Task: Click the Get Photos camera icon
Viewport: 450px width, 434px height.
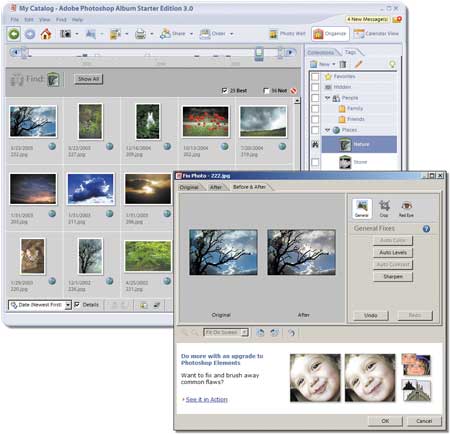Action: tap(65, 34)
